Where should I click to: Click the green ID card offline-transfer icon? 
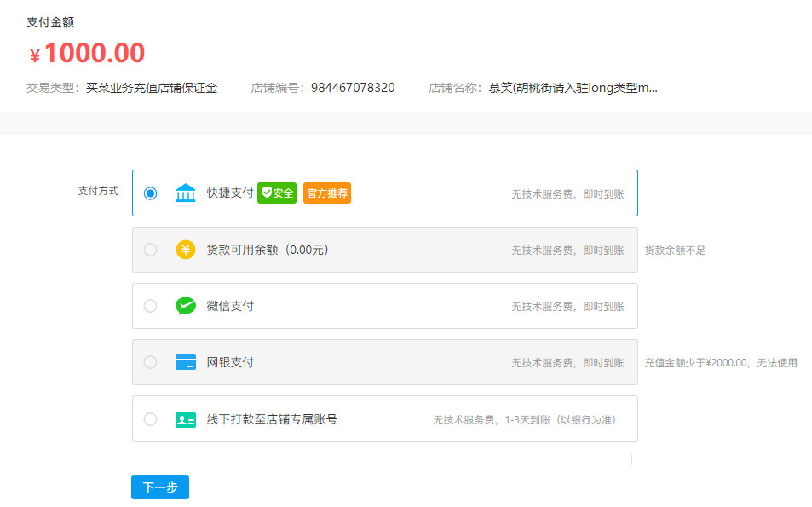[x=186, y=419]
